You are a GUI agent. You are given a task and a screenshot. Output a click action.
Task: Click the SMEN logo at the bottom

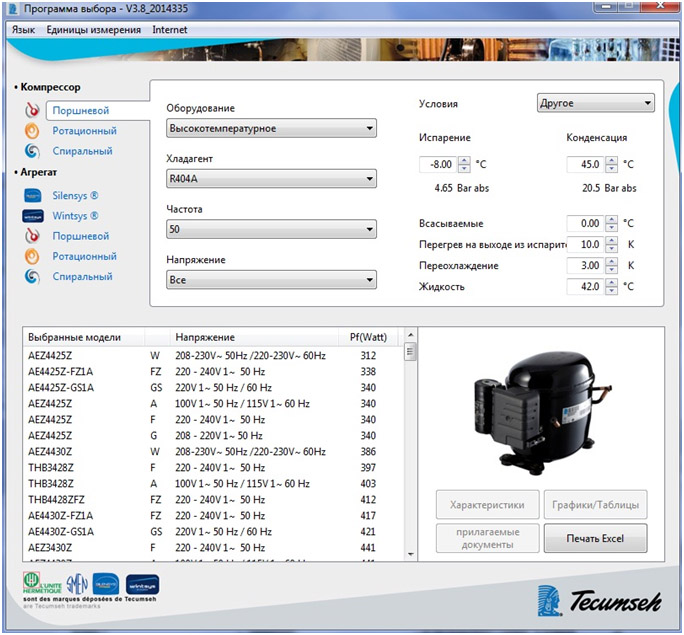click(77, 584)
